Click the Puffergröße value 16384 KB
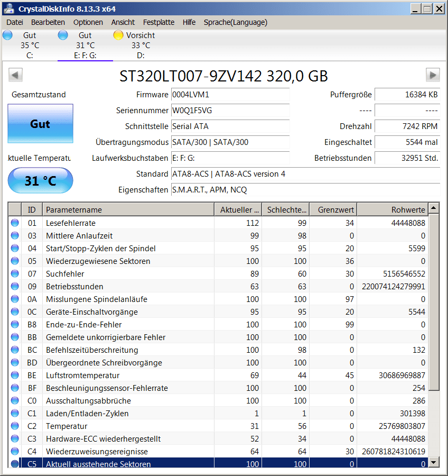The image size is (448, 476). pos(407,95)
